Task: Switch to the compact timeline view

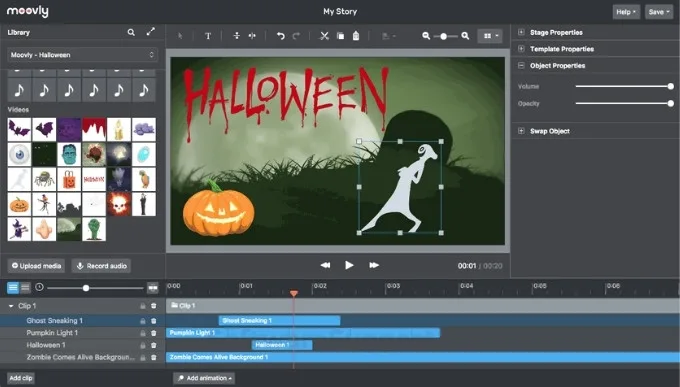Action: [x=25, y=287]
